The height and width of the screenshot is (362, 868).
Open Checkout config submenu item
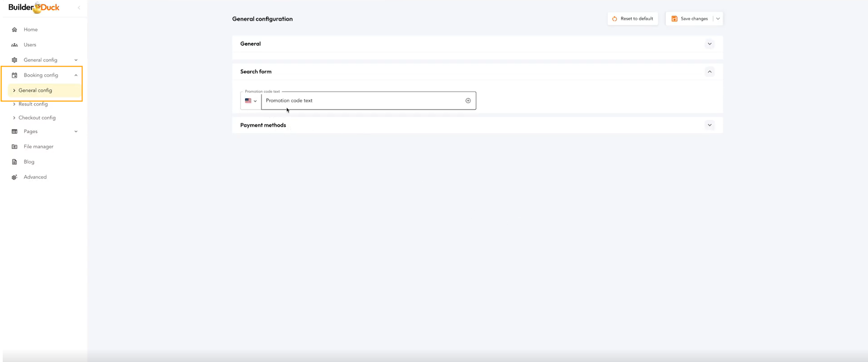[37, 118]
